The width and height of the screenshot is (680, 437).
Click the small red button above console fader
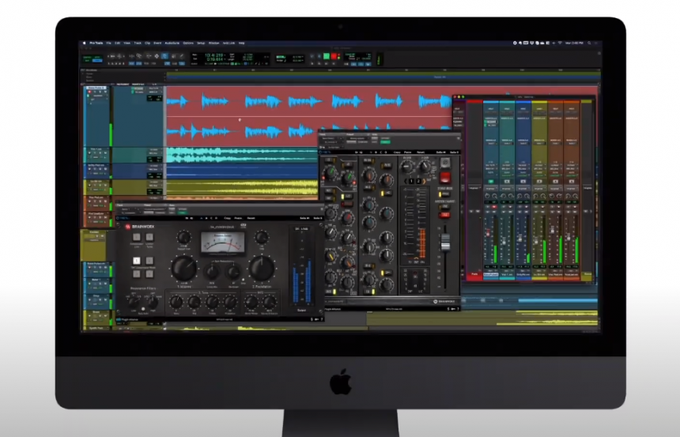pos(445,215)
